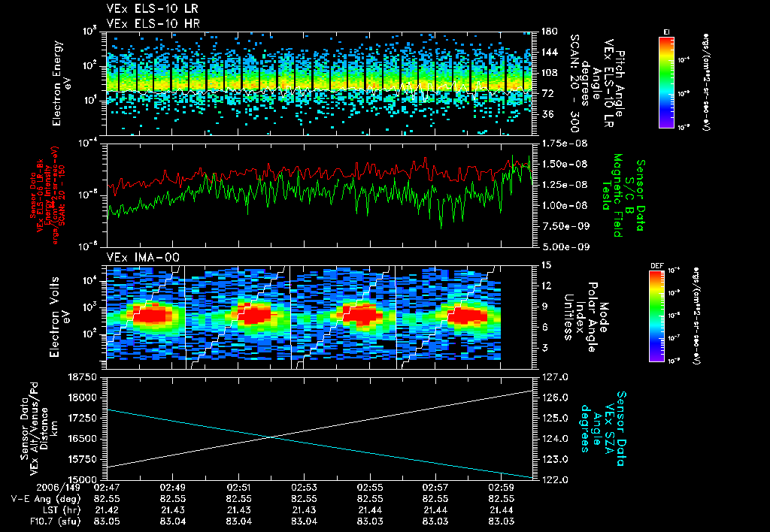Click the Pitch Angle axis label
Viewport: 770px width, 532px height.
(598, 83)
